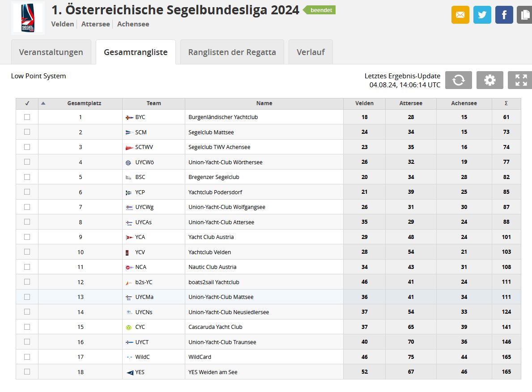Click the Achensee link below title
532x392 pixels.
coord(133,24)
